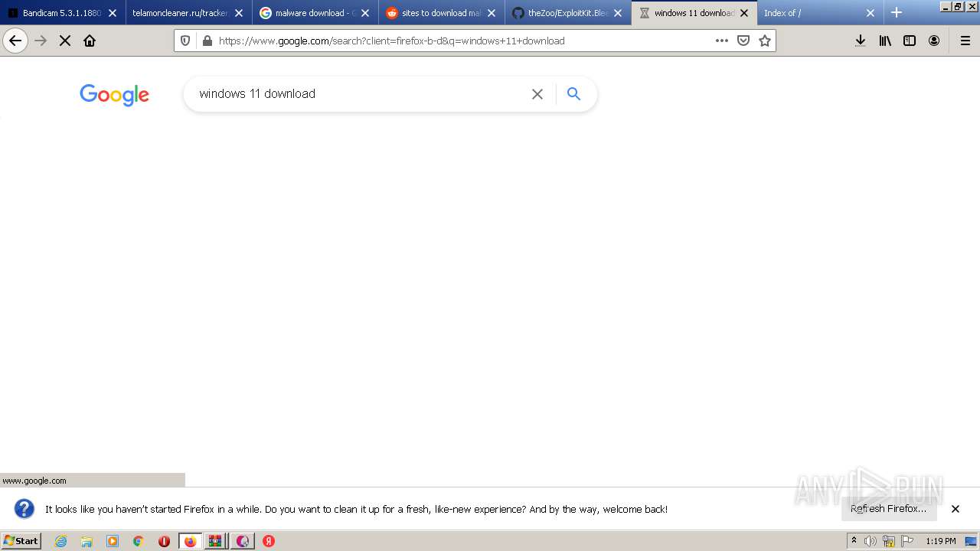Select Firefox taskbar button
Screen dimensions: 980x551
pos(190,541)
